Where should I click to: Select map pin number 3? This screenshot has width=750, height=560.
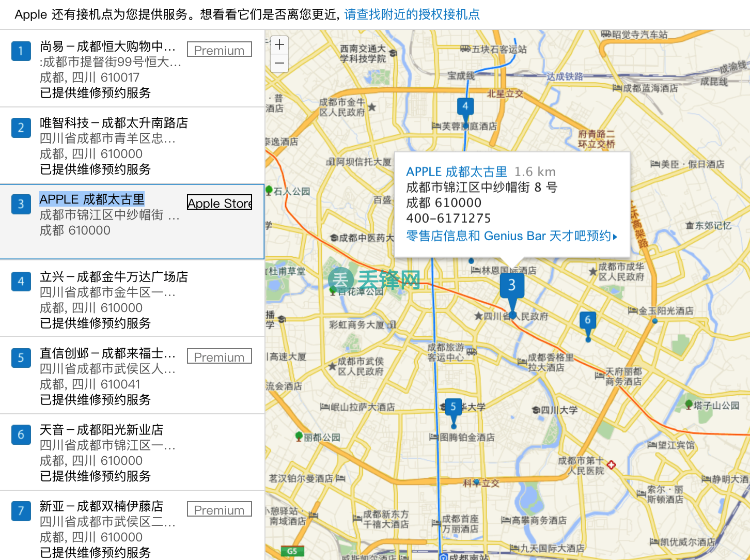[512, 294]
